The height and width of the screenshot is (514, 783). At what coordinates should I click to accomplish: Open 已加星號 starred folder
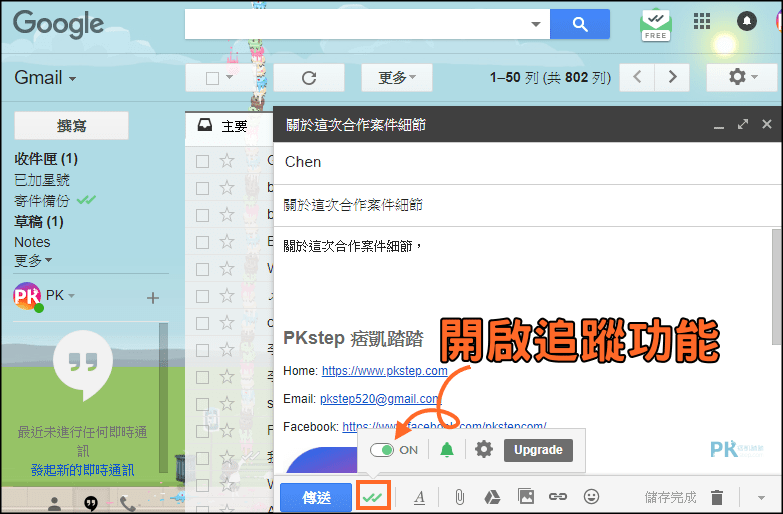[42, 180]
